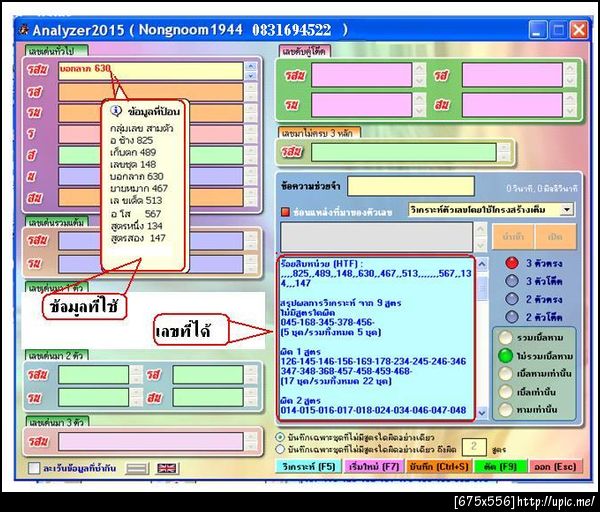Click spinner of รส field in เลขดับคู่โต๊ด
The height and width of the screenshot is (512, 600).
click(x=570, y=75)
